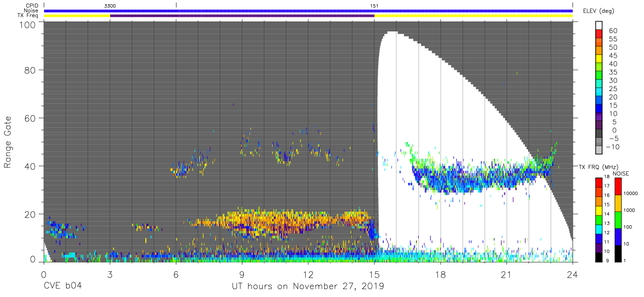Click the 'CVE b04' radar beam label
Screen dimensions: 644x297
click(62, 287)
